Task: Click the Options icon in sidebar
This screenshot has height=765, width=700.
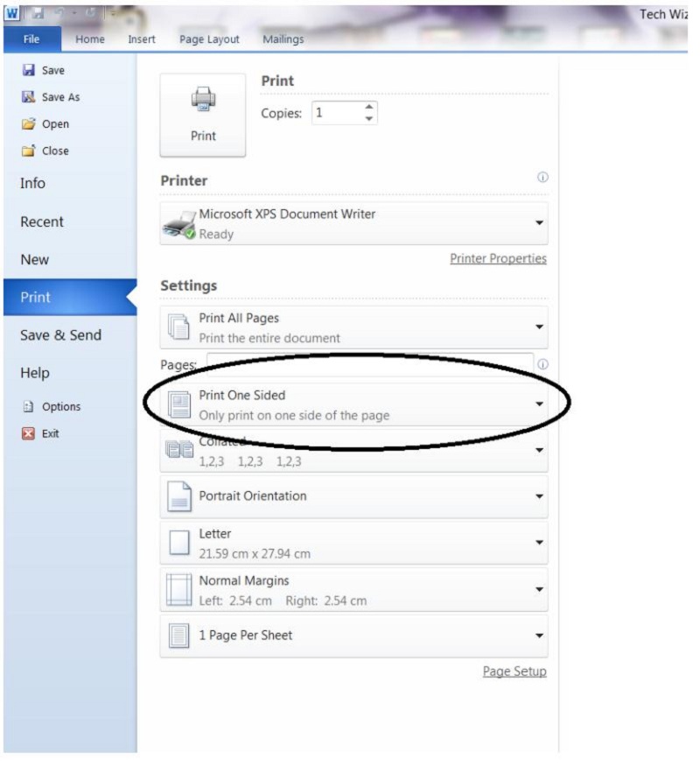Action: [x=29, y=406]
